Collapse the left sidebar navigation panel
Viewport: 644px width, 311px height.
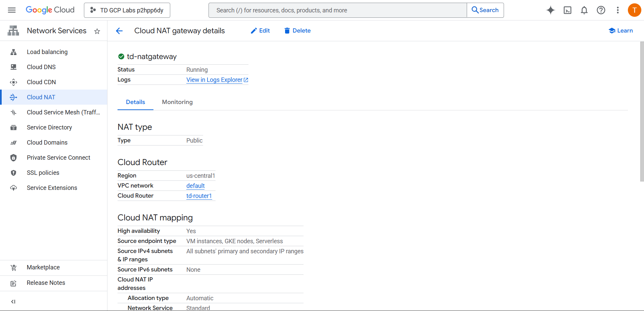click(x=13, y=301)
